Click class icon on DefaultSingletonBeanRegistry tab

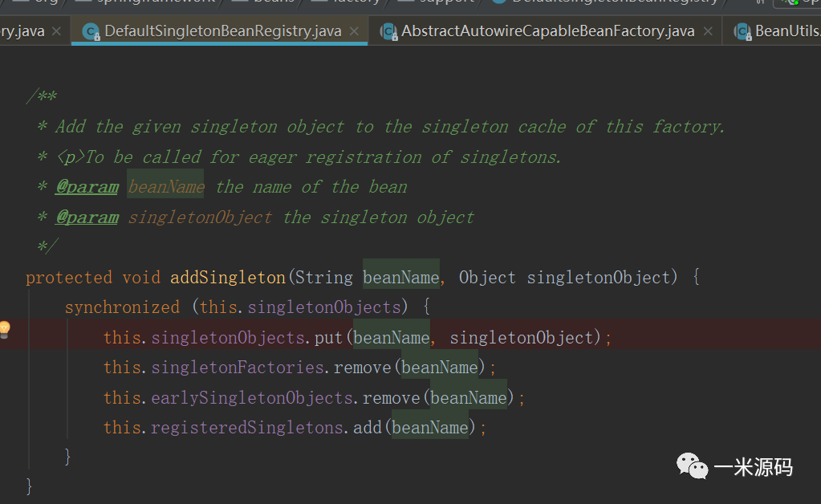[91, 32]
